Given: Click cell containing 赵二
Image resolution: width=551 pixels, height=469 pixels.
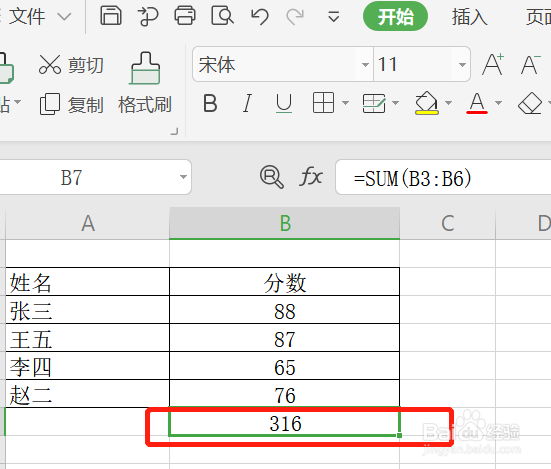Looking at the screenshot, I should point(87,394).
